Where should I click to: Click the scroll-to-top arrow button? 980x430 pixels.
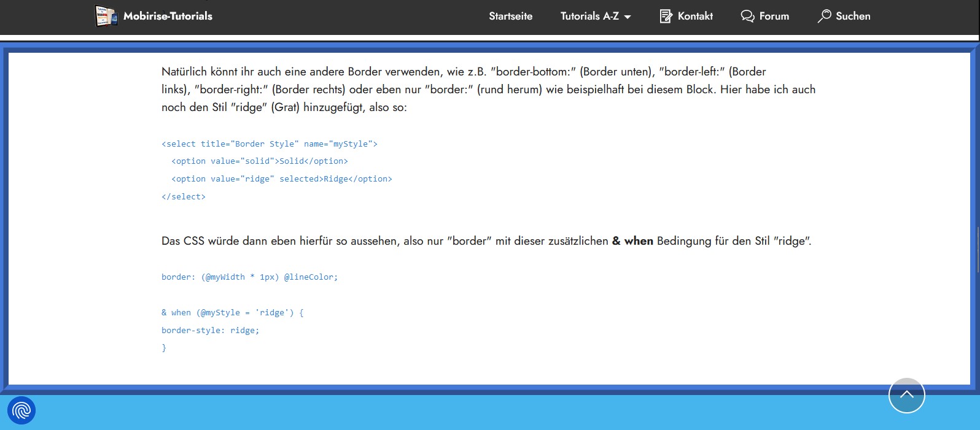pos(906,396)
